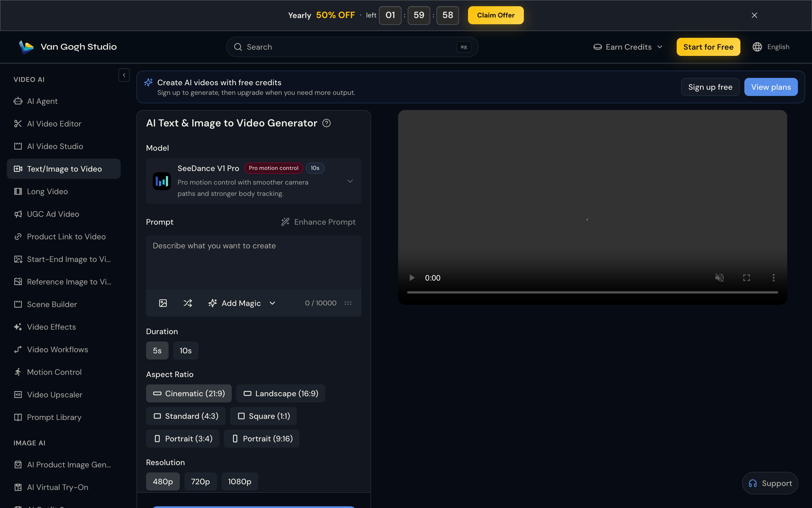Choose Landscape (16:9) aspect ratio
This screenshot has height=508, width=812.
pyautogui.click(x=281, y=393)
